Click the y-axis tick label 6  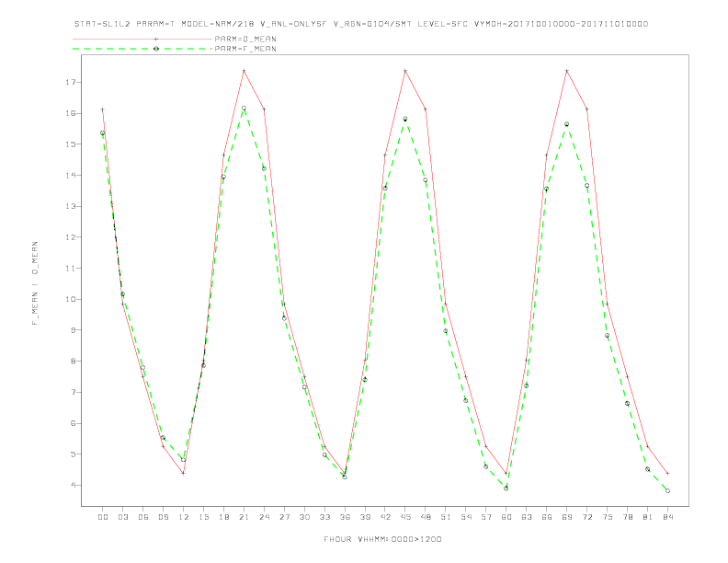73,423
